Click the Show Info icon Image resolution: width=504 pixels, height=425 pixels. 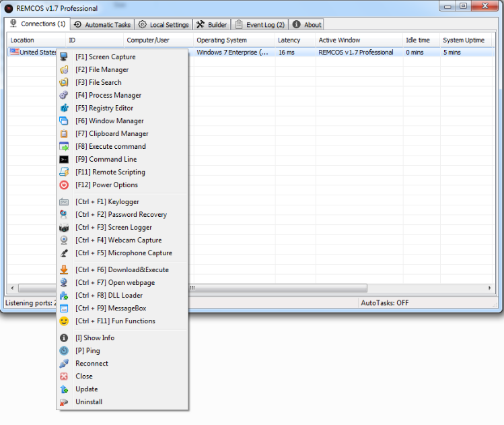pyautogui.click(x=64, y=338)
